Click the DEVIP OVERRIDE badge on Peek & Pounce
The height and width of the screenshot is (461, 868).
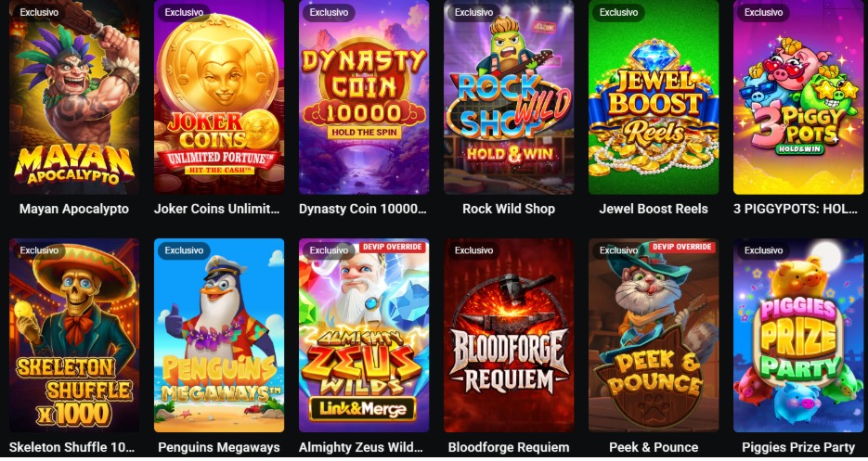pyautogui.click(x=682, y=247)
